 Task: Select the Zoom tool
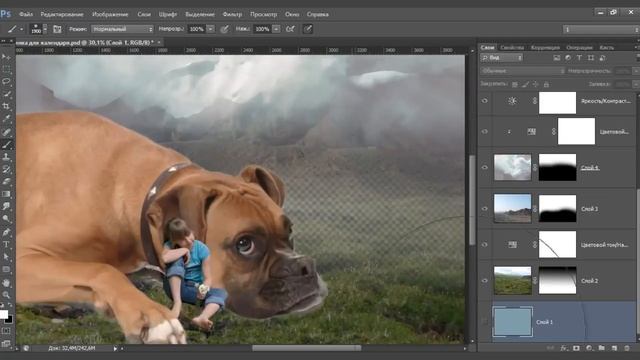[x=6, y=295]
